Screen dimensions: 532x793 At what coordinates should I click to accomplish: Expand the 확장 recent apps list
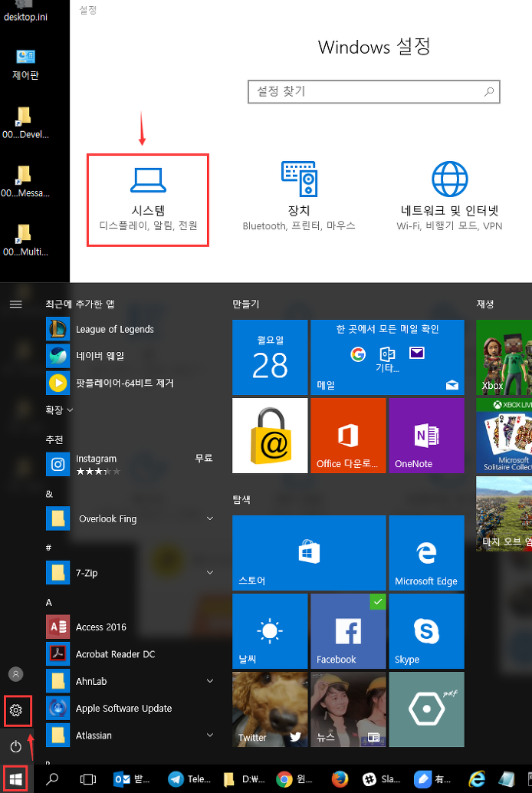59,410
